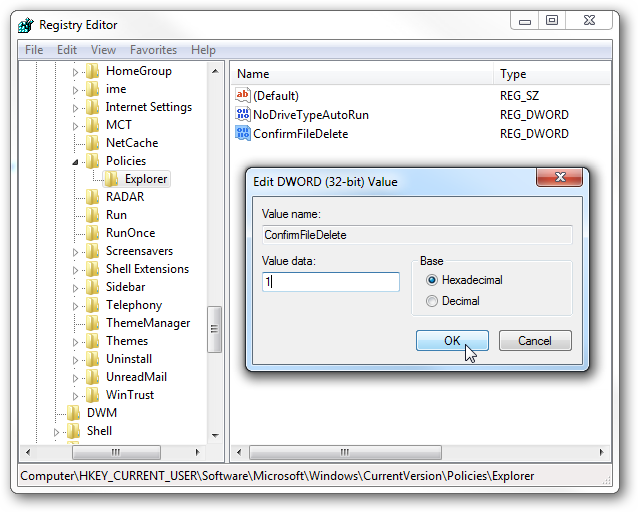Click into the Value data field

[331, 282]
